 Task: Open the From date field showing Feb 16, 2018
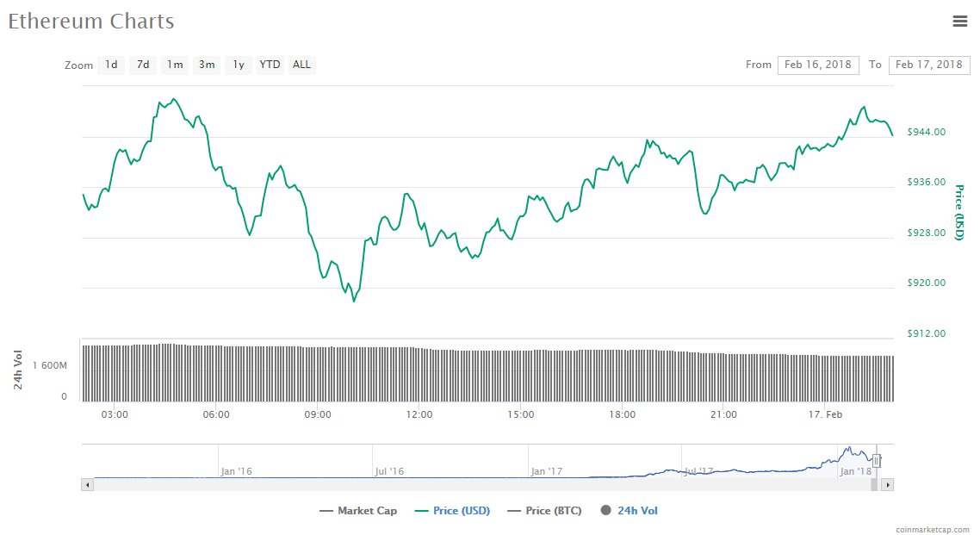click(818, 65)
